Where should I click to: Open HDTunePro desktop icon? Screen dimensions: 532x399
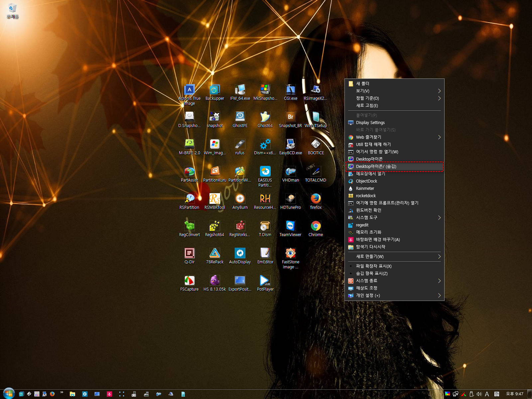pos(291,201)
